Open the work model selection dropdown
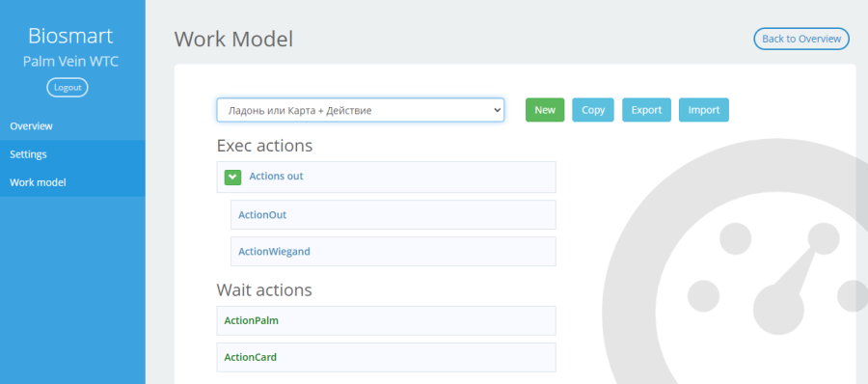The height and width of the screenshot is (384, 868). coord(361,110)
